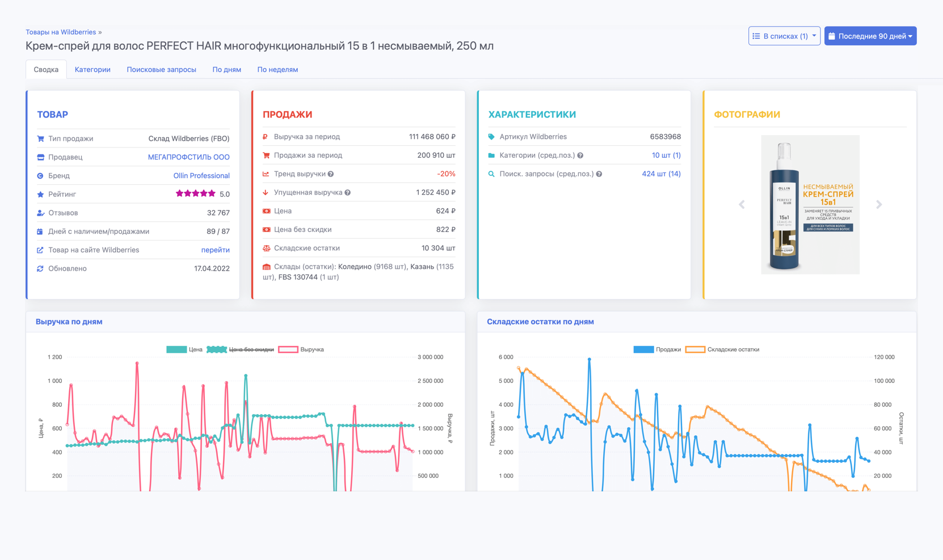Toggle the Цена series in revenue chart legend

pos(184,350)
